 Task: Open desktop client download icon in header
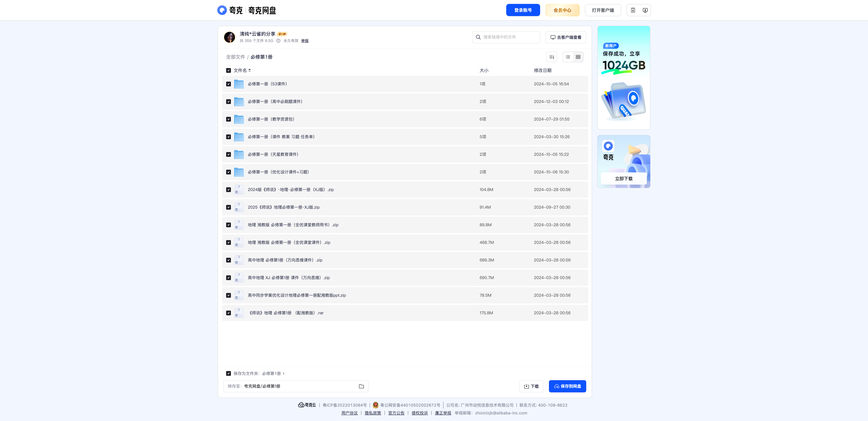click(x=645, y=10)
